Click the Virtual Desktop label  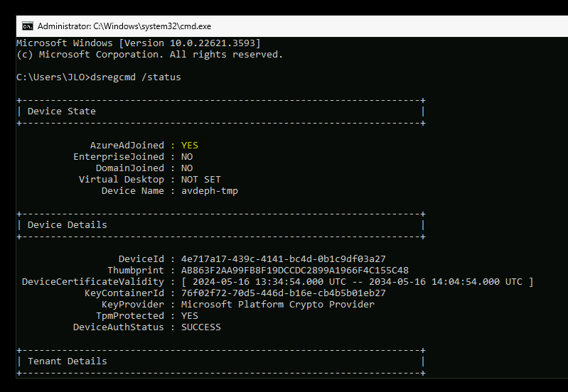click(x=122, y=180)
